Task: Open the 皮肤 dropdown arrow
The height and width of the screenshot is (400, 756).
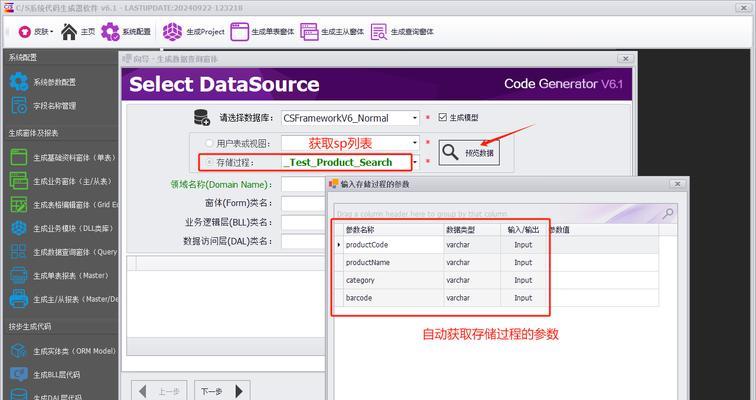Action: pyautogui.click(x=52, y=32)
